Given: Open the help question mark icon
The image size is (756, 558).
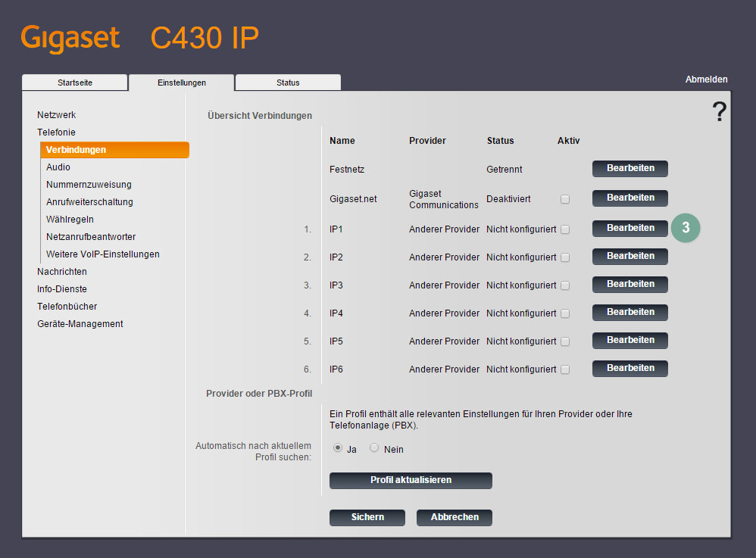Looking at the screenshot, I should pos(718,112).
